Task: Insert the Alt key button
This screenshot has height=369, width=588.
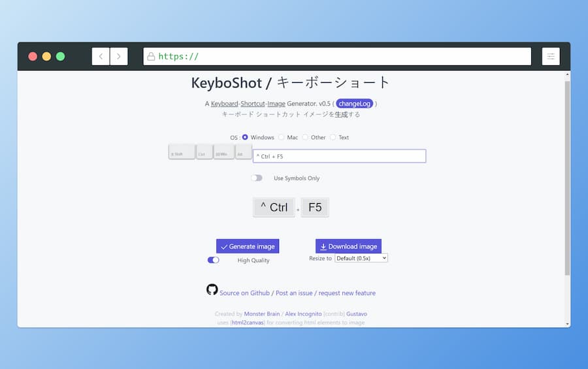Action: [244, 152]
